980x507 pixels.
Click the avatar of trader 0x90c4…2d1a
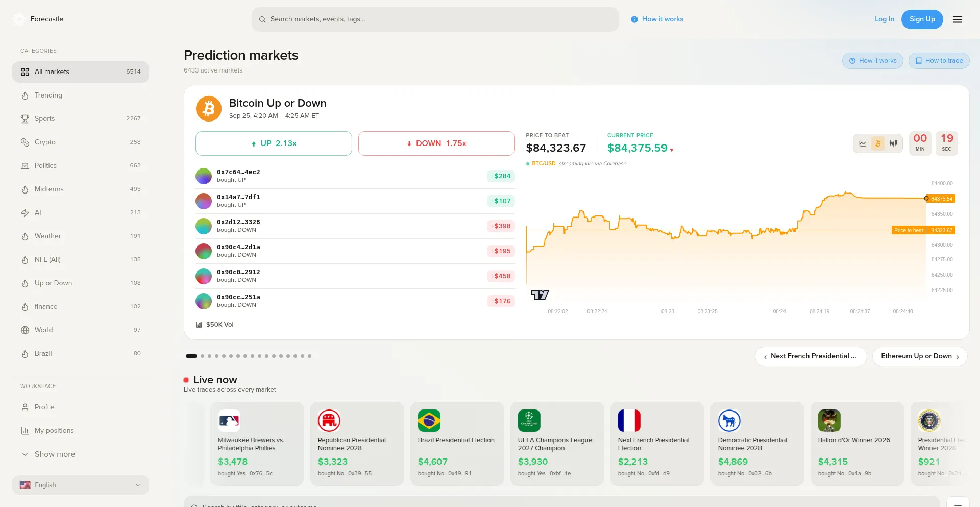click(204, 251)
